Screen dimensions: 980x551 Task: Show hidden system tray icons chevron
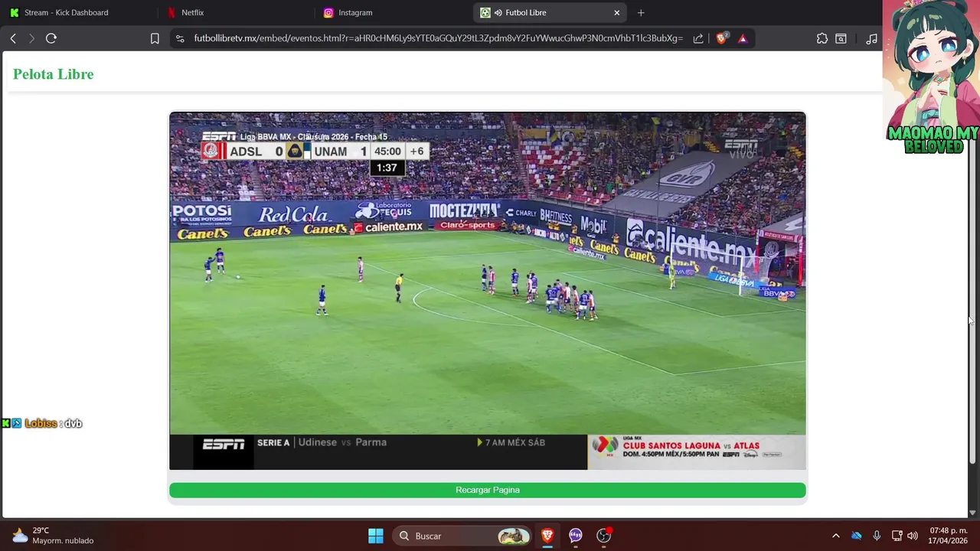coord(835,536)
